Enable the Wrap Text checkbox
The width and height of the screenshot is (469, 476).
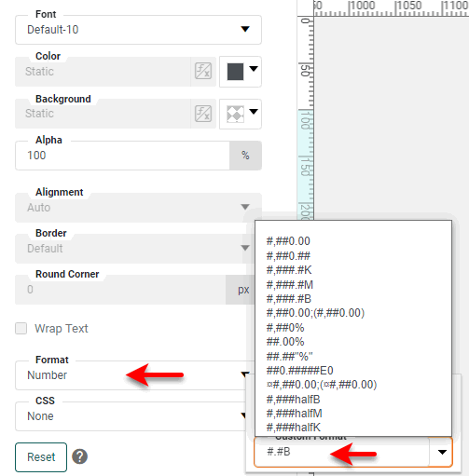point(21,328)
